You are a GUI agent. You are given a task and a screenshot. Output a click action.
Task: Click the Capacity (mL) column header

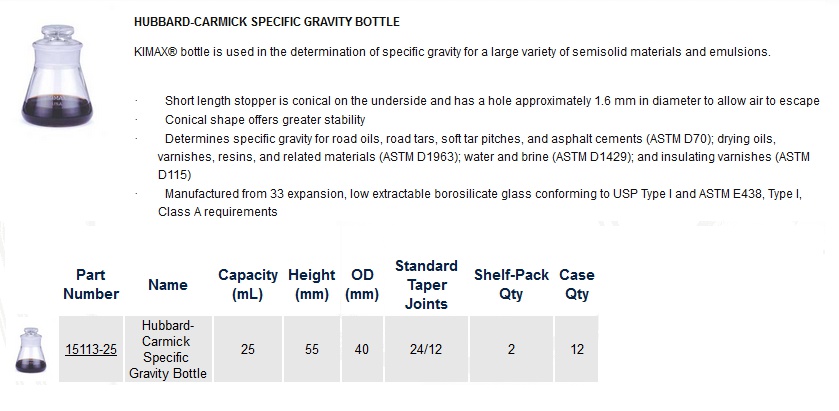pos(248,284)
